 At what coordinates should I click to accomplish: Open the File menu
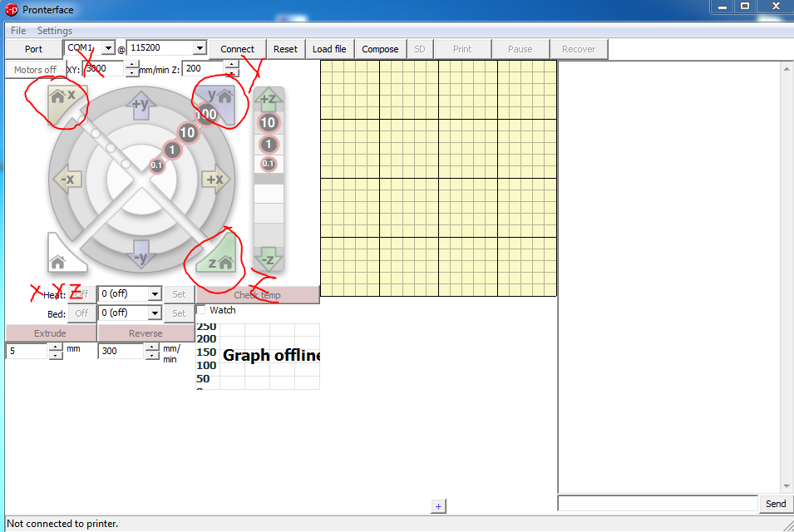coord(18,31)
